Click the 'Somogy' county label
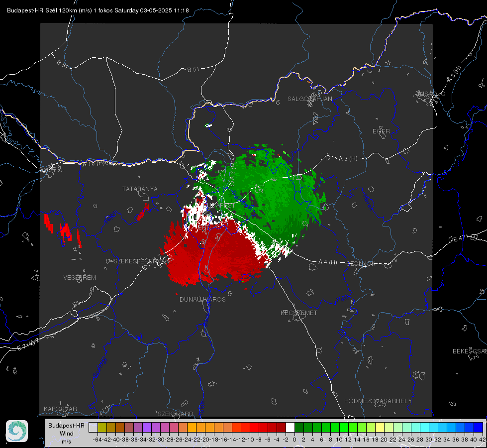The width and height of the screenshot is (487, 448). [x=100, y=367]
